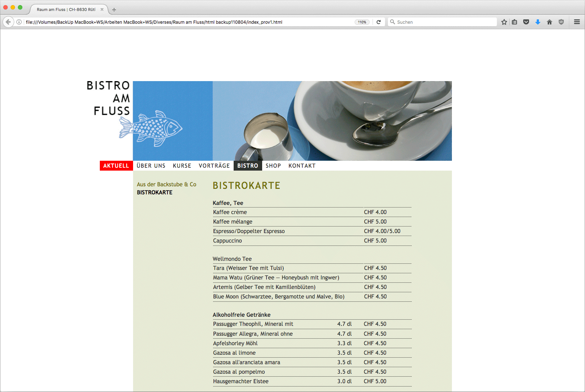The image size is (585, 392).
Task: Open the VORTRÄGE navigation item
Action: pyautogui.click(x=214, y=165)
